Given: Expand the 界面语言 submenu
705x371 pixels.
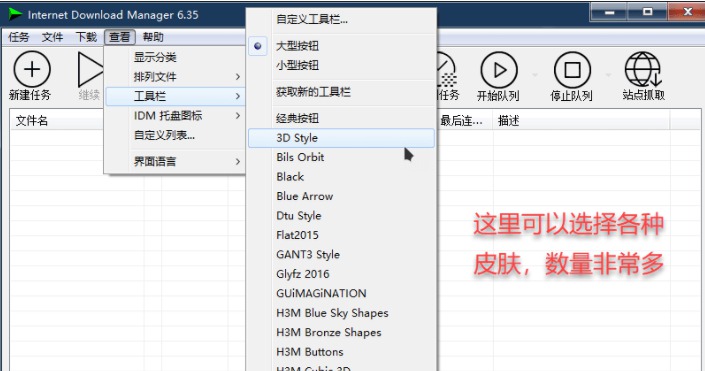Looking at the screenshot, I should pos(175,161).
